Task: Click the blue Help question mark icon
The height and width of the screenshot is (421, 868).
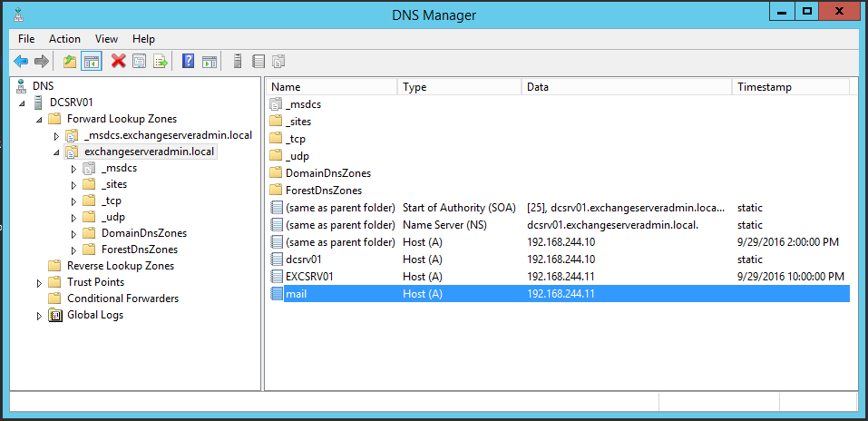Action: point(189,62)
